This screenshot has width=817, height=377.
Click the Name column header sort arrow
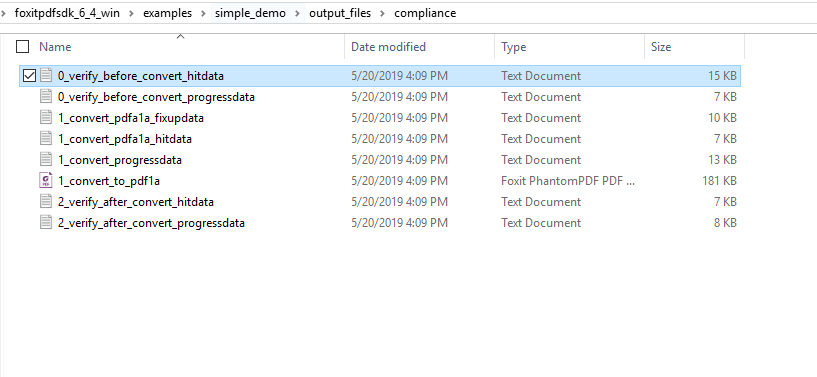click(x=180, y=36)
